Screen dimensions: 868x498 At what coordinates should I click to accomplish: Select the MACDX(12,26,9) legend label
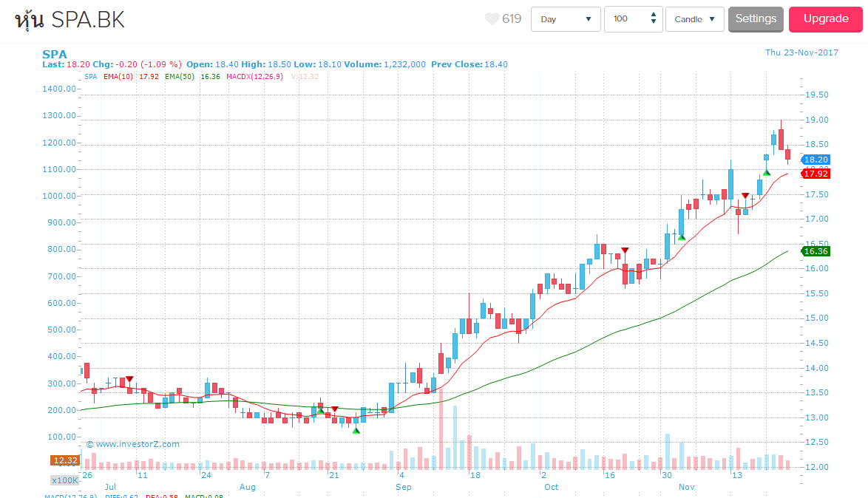pos(254,76)
